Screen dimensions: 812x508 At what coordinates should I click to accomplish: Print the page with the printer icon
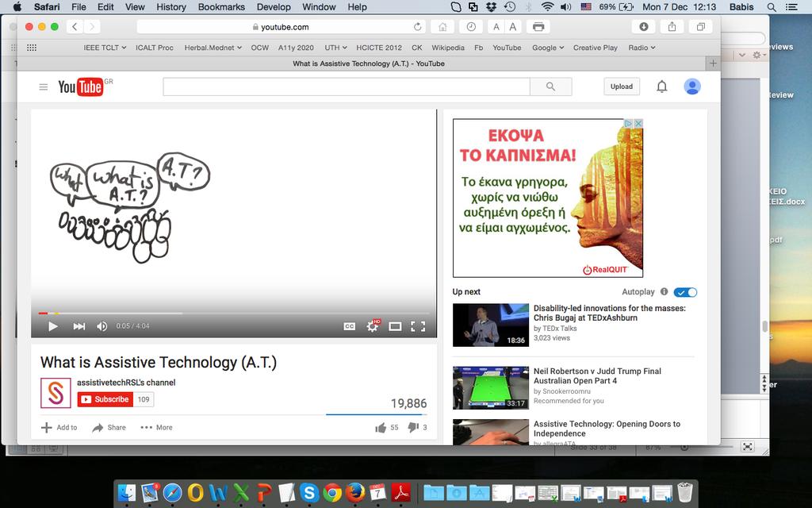coord(538,27)
